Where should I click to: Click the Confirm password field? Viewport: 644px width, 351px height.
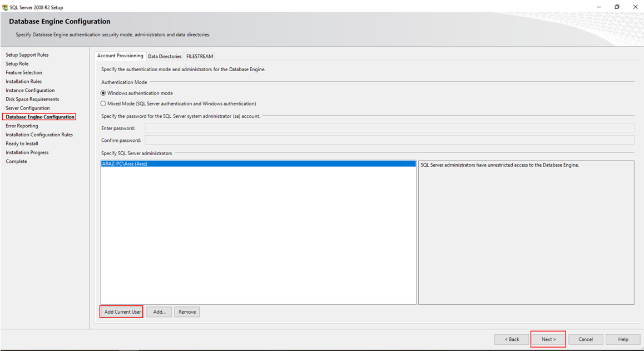(389, 140)
